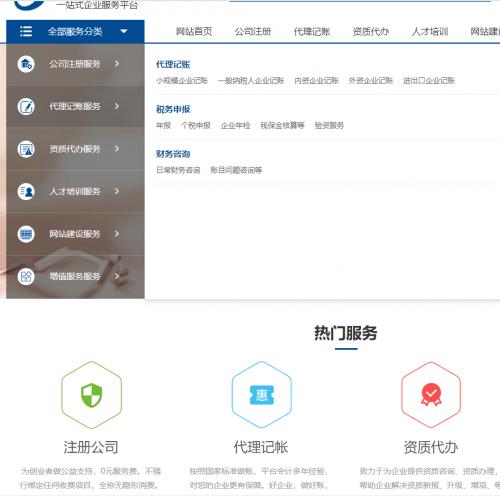500x500 pixels.
Task: Open the 外资企业记账 link
Action: pos(371,80)
